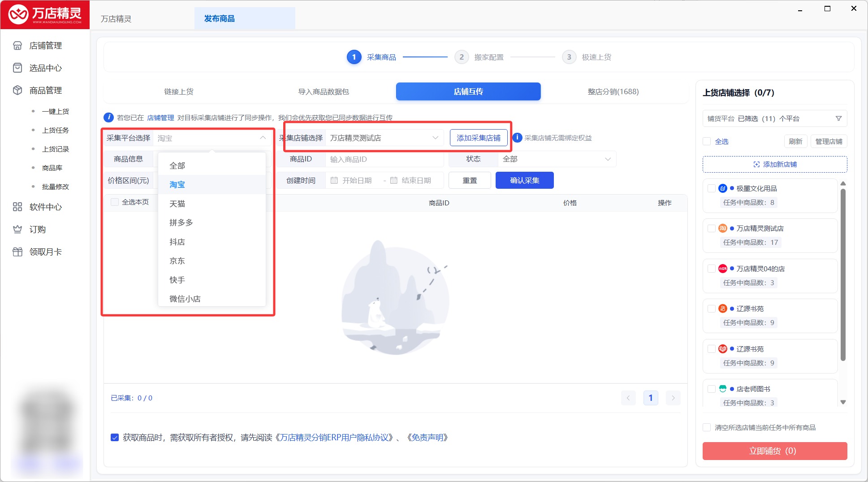The width and height of the screenshot is (868, 482).
Task: Open 店铺管理 link in notice
Action: pyautogui.click(x=160, y=117)
